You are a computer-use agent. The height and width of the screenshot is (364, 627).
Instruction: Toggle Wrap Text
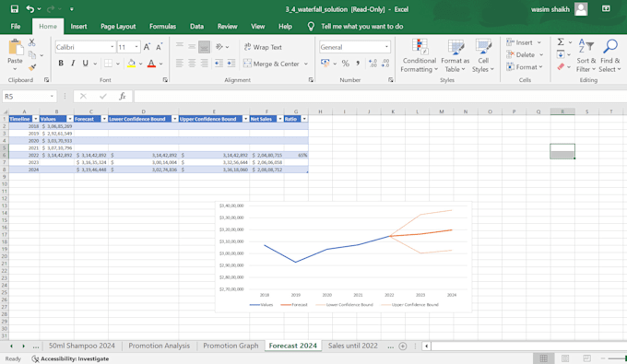[x=263, y=47]
